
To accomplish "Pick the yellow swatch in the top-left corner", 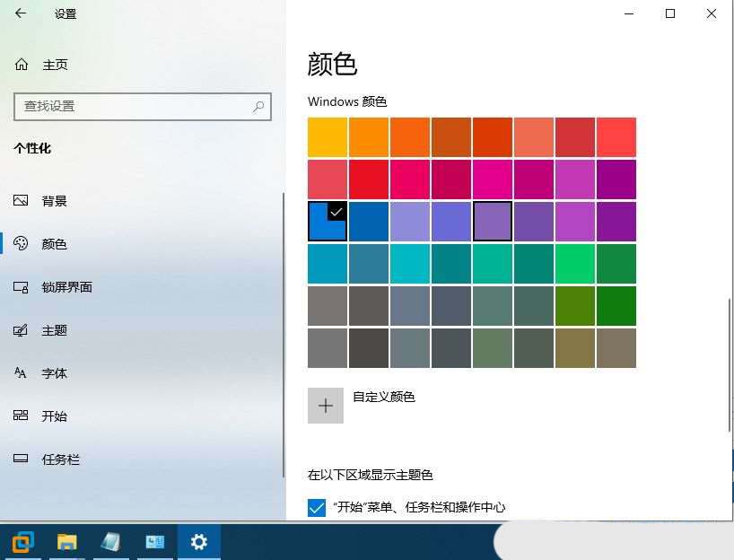I will 327,137.
